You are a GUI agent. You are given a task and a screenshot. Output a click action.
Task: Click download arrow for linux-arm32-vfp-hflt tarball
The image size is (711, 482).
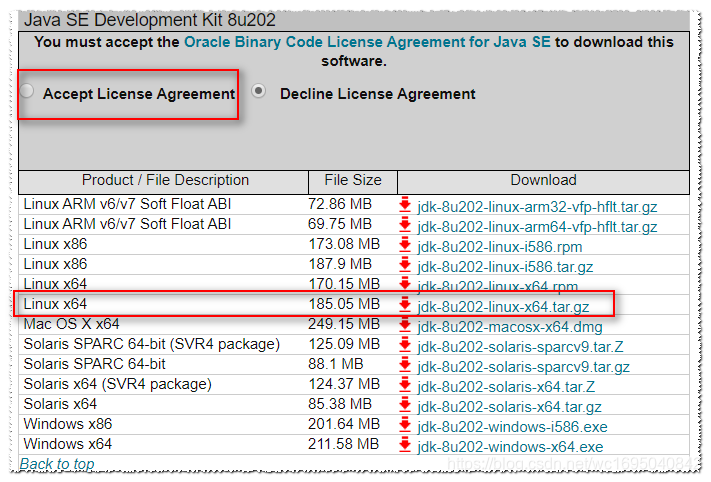[x=404, y=204]
